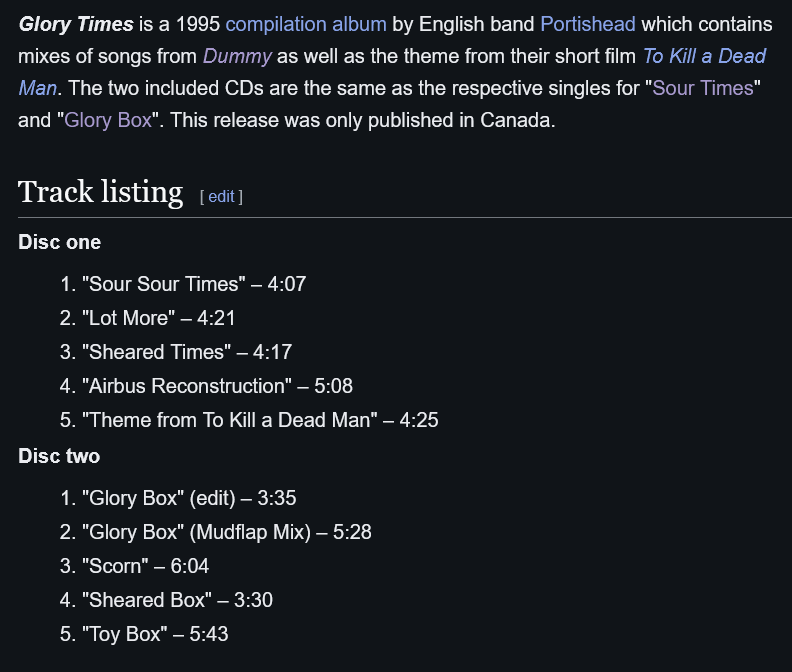Click the To Kill a Dead Man link
This screenshot has width=792, height=672.
click(x=704, y=56)
